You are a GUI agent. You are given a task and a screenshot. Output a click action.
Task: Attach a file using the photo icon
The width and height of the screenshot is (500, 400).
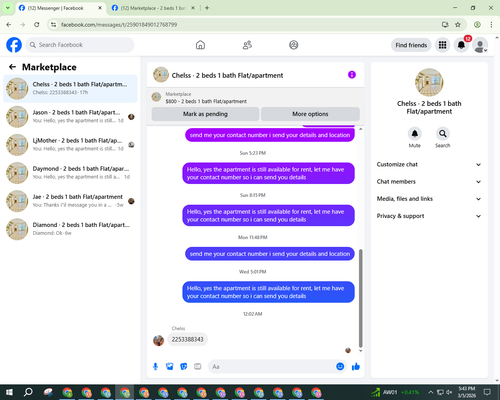pyautogui.click(x=170, y=367)
